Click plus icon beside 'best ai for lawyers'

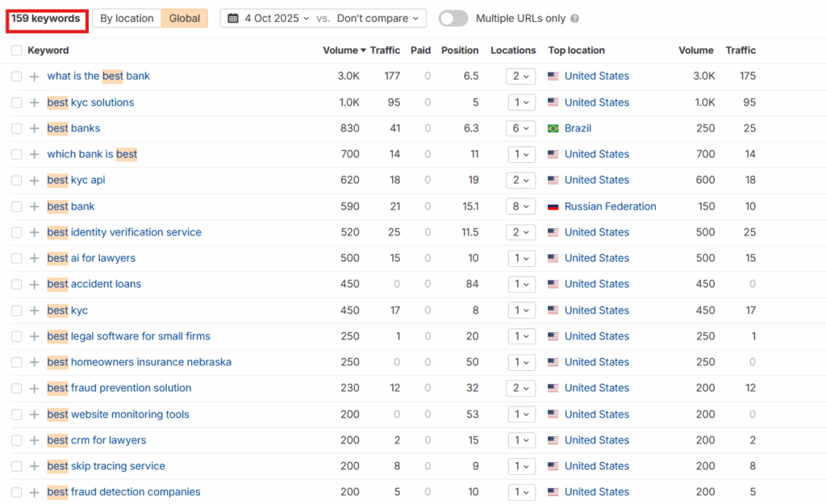[x=34, y=258]
